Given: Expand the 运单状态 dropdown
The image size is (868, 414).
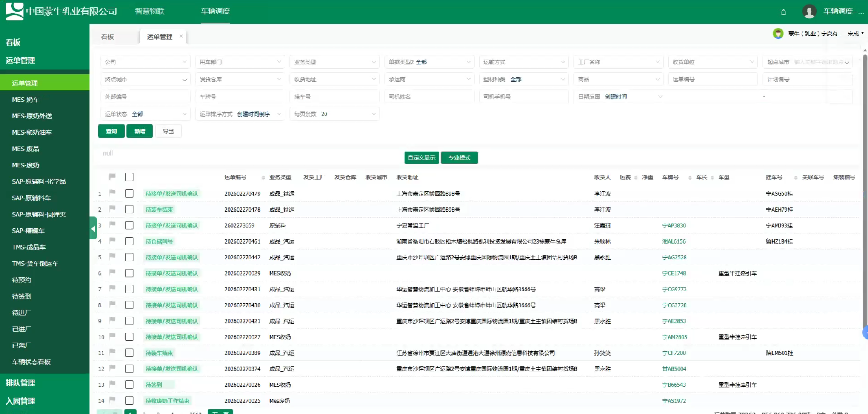Looking at the screenshot, I should (x=145, y=114).
